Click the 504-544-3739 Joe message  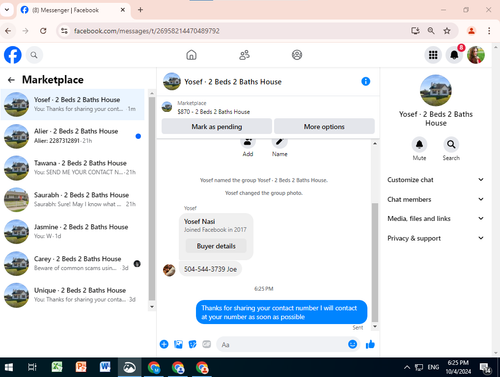(x=210, y=269)
